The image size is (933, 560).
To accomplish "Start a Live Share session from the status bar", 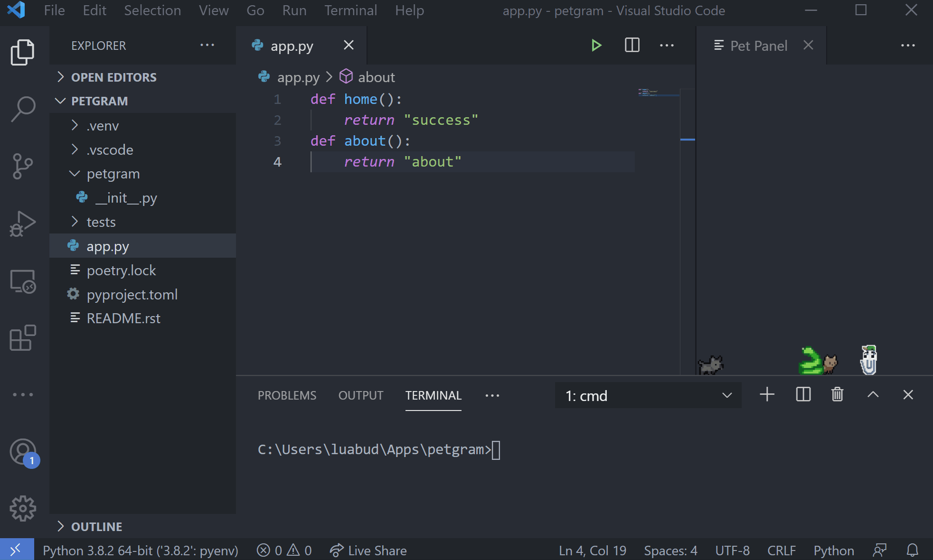I will click(x=368, y=550).
